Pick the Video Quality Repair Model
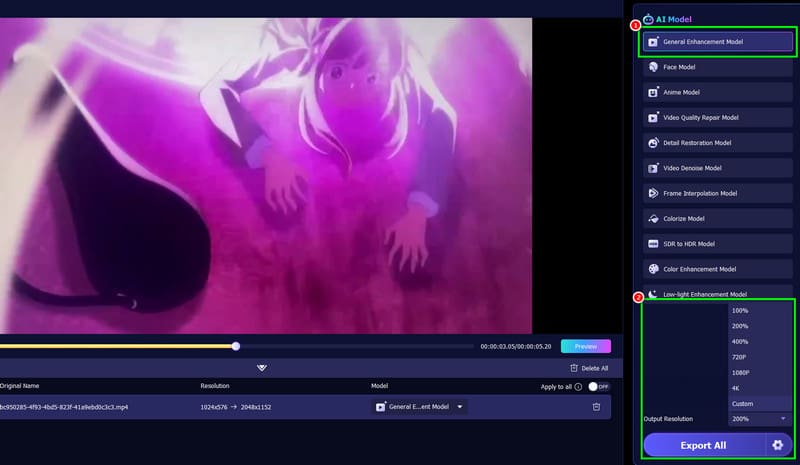This screenshot has height=465, width=800. [717, 117]
